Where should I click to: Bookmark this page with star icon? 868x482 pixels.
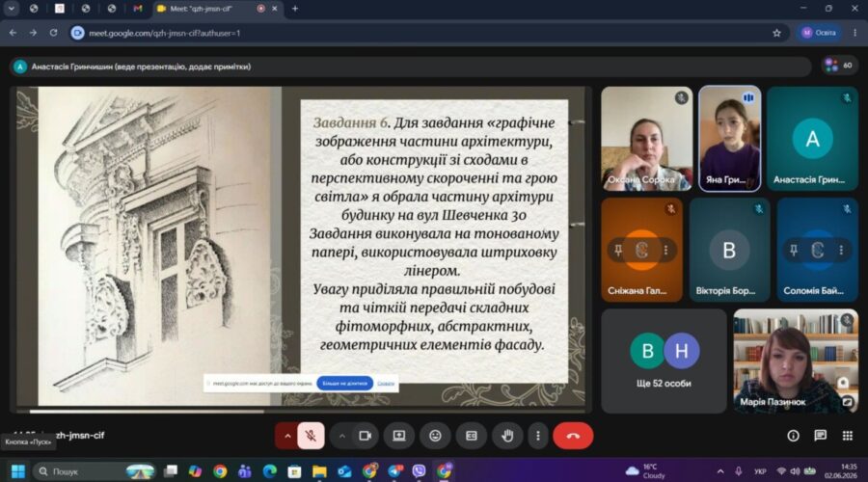(776, 33)
